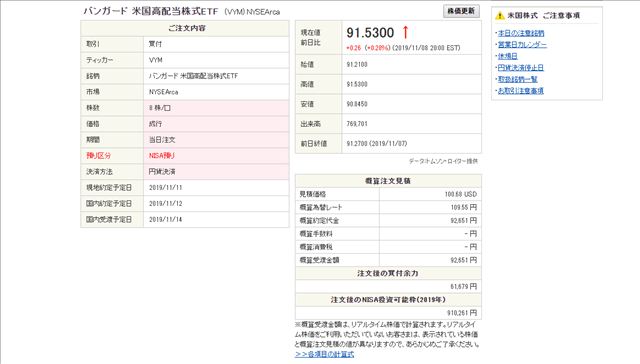The height and width of the screenshot is (364, 640).
Task: Click the yellow warning icon beside 米国株式 ご注意事項
Action: pos(500,16)
